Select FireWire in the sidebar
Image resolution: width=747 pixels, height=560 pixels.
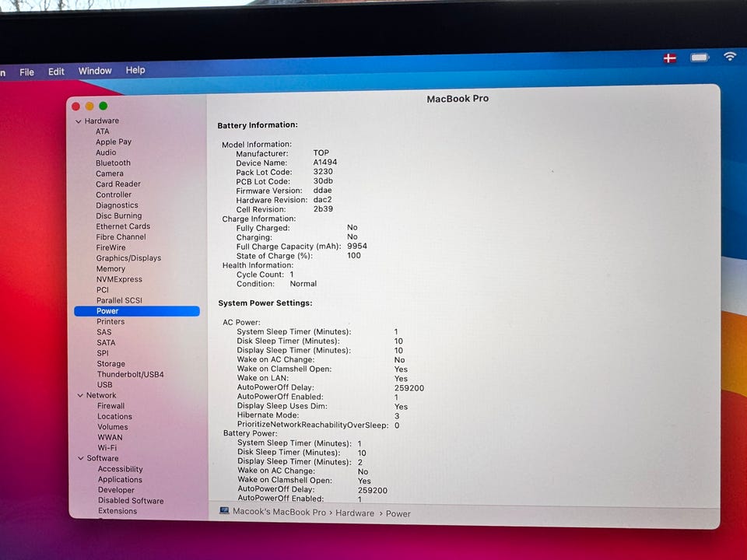pos(111,247)
